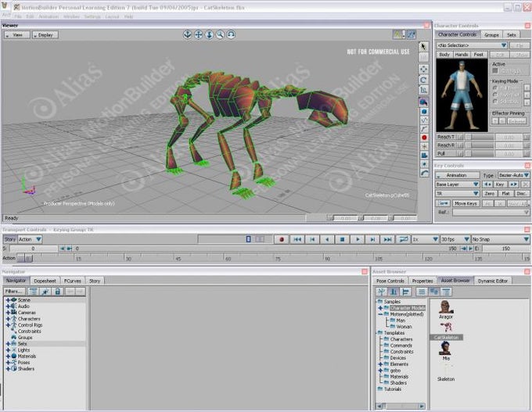Toggle the Story mode button in Transport Controls

[10, 239]
